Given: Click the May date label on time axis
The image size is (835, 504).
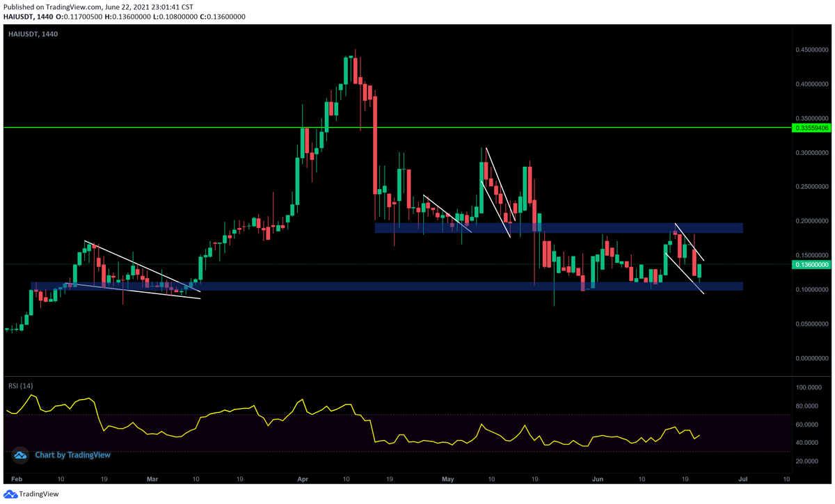Looking at the screenshot, I should (447, 479).
